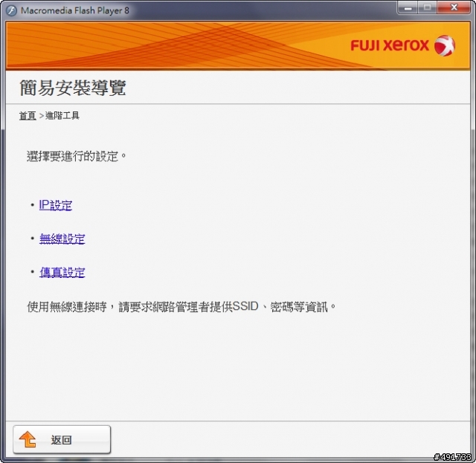Image resolution: width=476 pixels, height=463 pixels.
Task: Click the SSID note text at bottom
Action: click(x=181, y=307)
